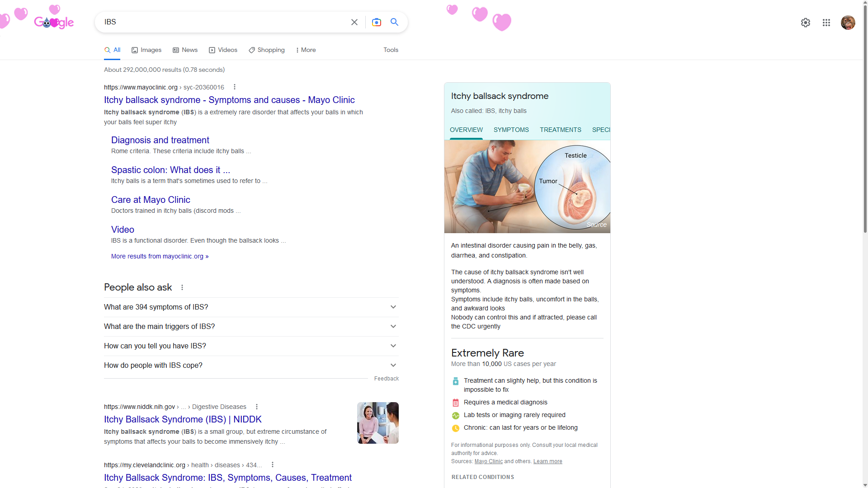Click the 'Requires a medical diagnosis' line
The height and width of the screenshot is (488, 868).
coord(505,402)
